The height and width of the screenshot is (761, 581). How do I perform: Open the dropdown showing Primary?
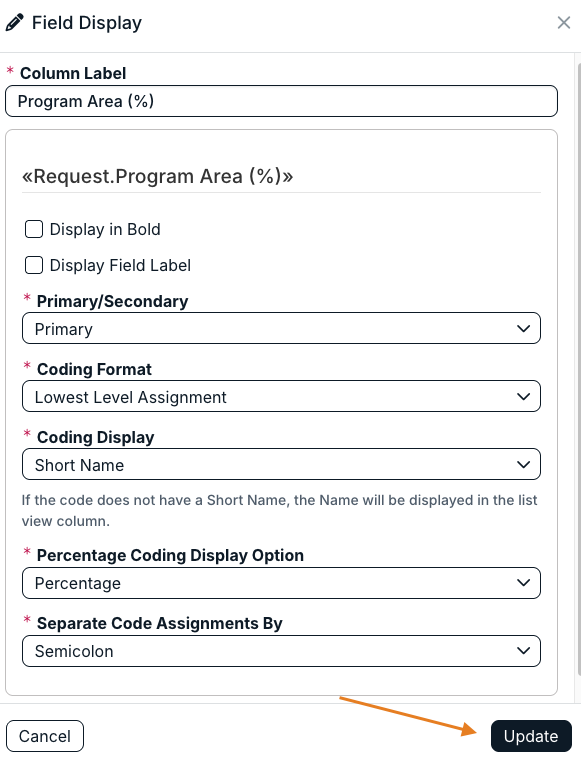coord(281,329)
